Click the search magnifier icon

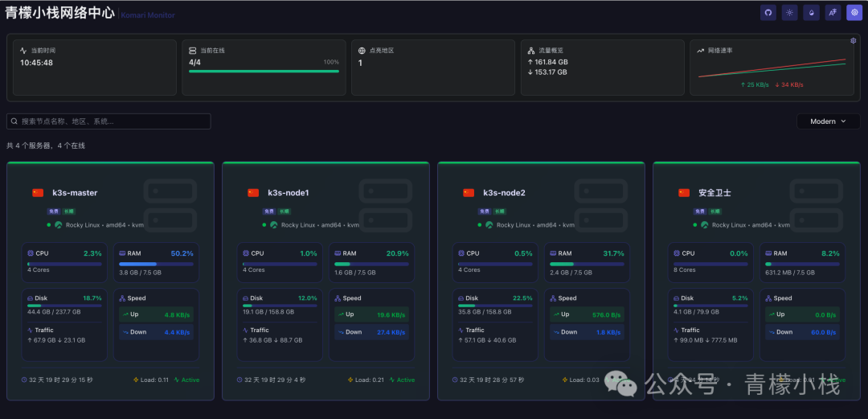click(14, 121)
